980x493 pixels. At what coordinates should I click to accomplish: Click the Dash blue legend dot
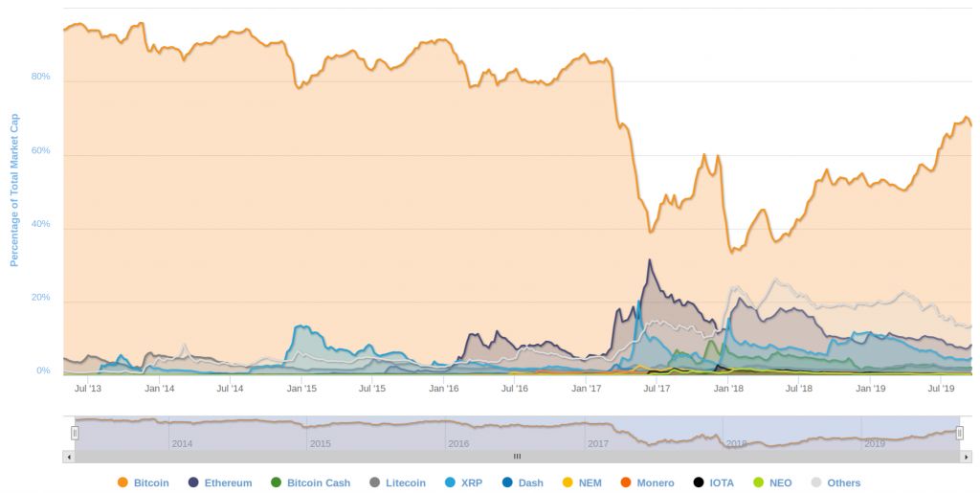click(507, 482)
